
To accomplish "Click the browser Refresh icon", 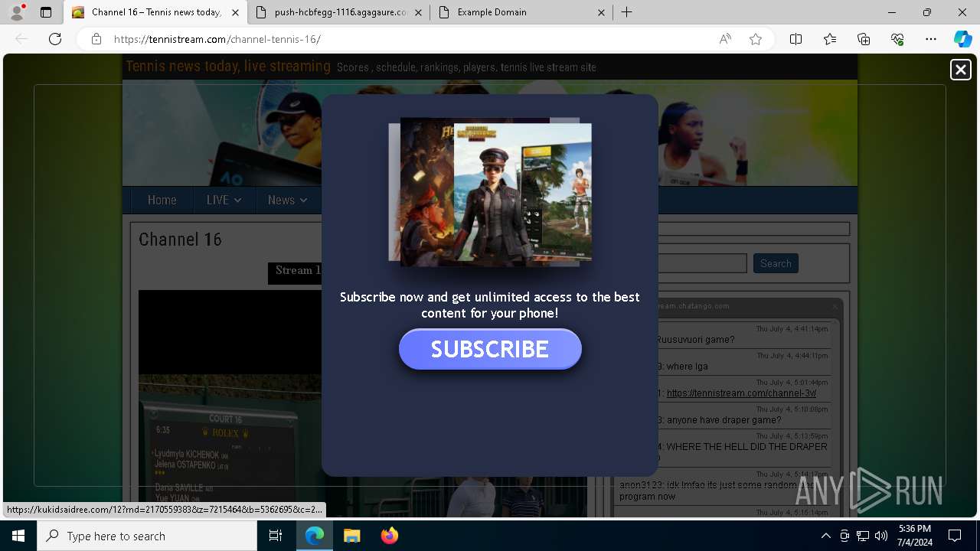I will (x=55, y=39).
